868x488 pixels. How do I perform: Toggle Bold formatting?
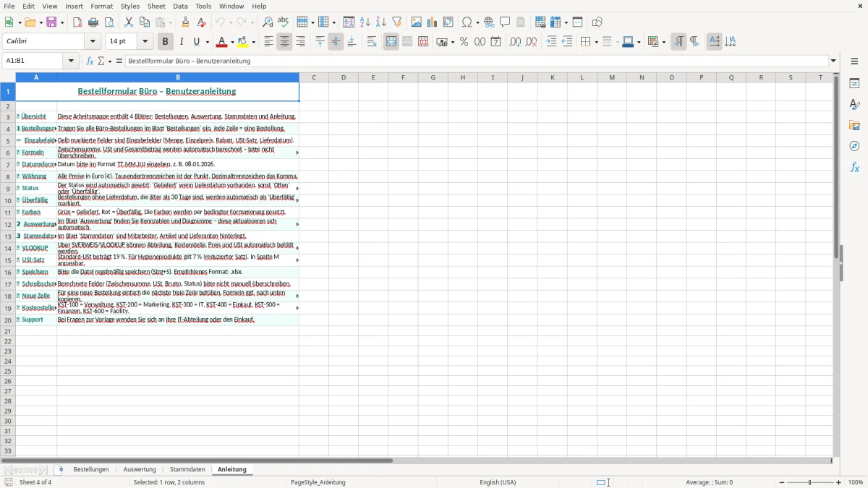tap(166, 42)
